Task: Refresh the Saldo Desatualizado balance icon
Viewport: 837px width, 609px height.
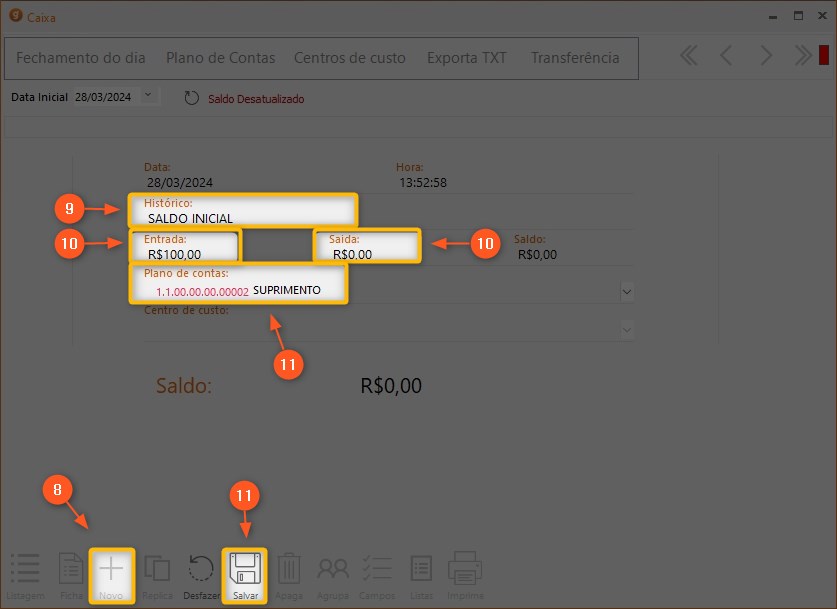Action: click(192, 98)
